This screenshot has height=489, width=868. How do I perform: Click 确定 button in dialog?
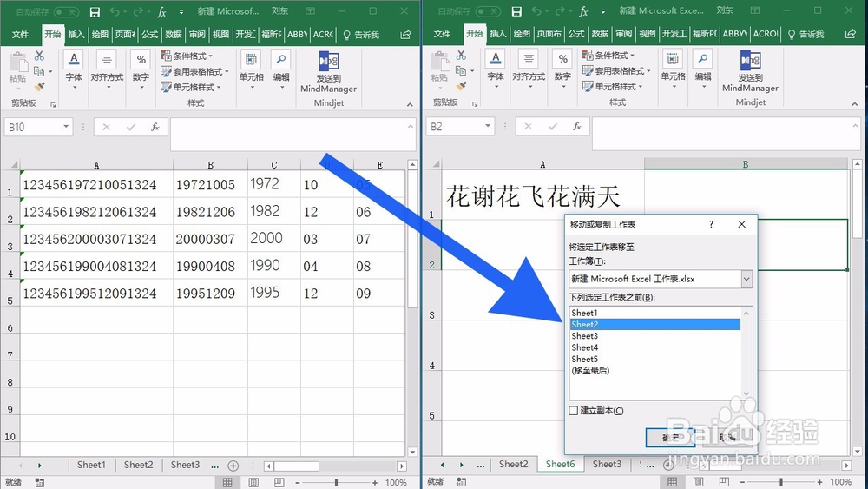pyautogui.click(x=670, y=438)
